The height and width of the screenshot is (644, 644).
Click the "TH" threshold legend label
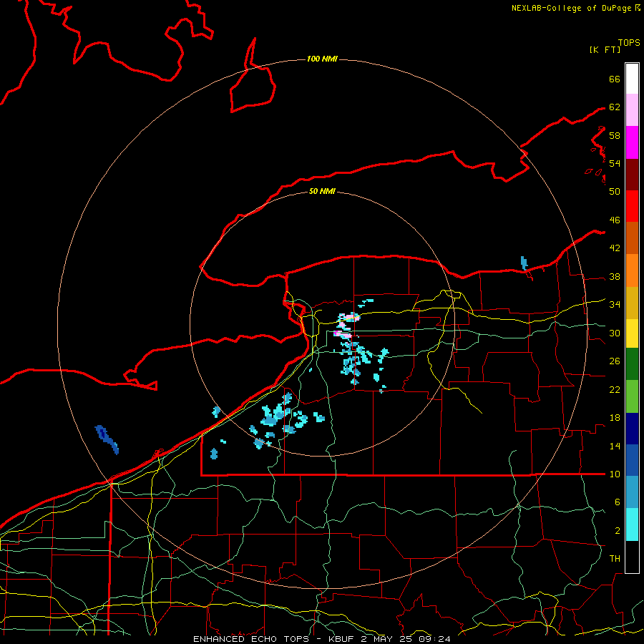tap(615, 559)
